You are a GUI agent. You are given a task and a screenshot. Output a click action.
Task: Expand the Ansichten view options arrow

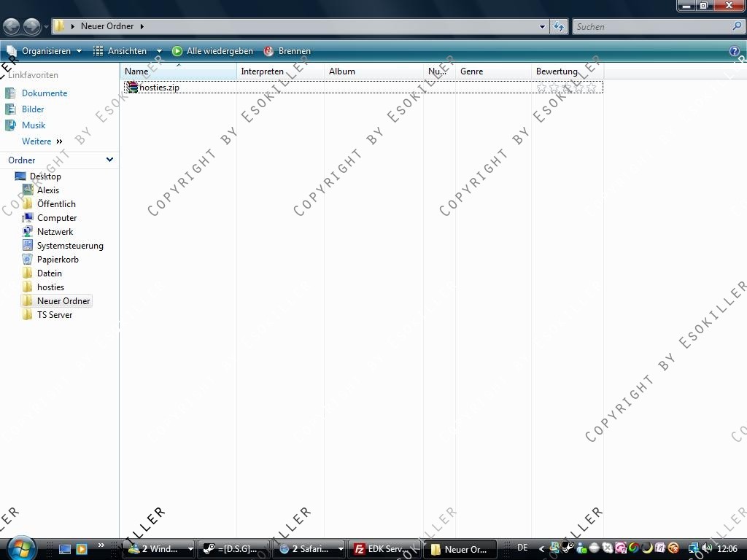(159, 51)
